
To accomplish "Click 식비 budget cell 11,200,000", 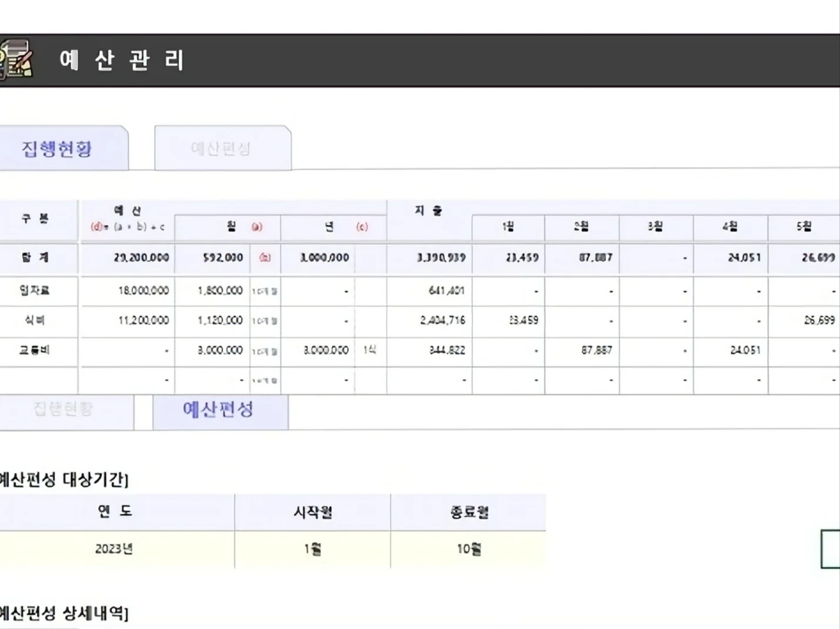I will coord(127,321).
